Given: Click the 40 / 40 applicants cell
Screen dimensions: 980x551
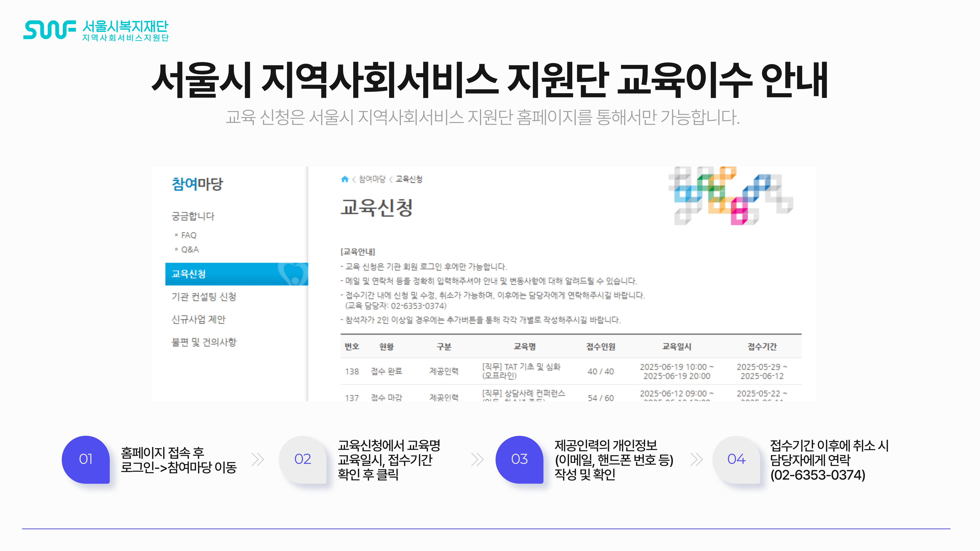Looking at the screenshot, I should (601, 372).
